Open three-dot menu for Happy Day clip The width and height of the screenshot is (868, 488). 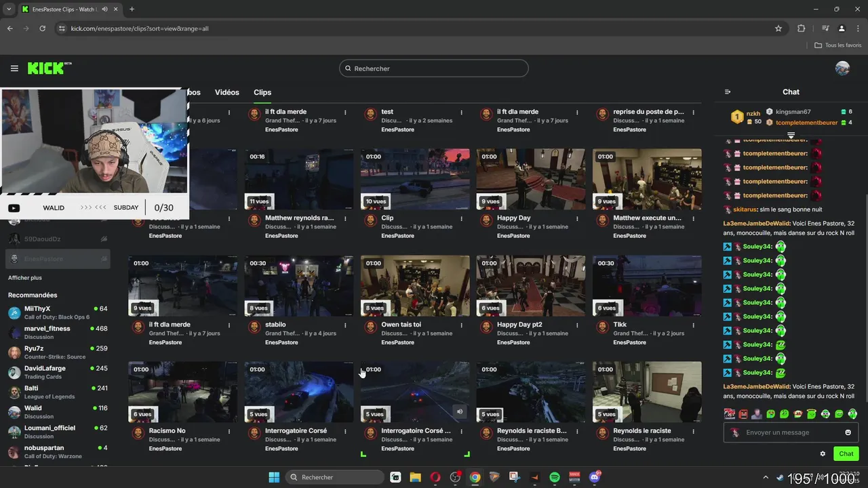pos(577,218)
